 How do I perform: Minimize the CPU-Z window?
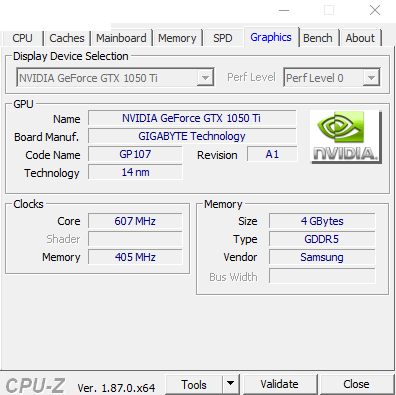284,10
